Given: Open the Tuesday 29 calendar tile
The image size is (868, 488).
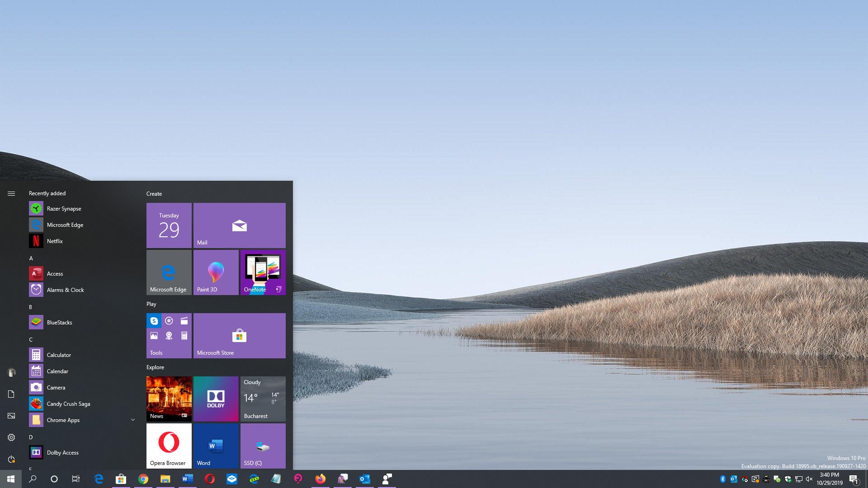Looking at the screenshot, I should (x=169, y=225).
